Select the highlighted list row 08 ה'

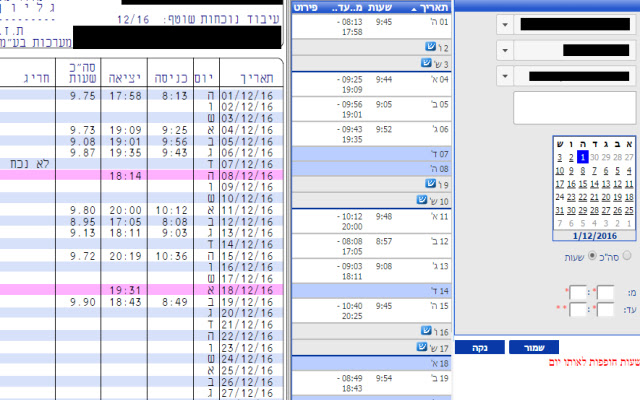point(371,169)
